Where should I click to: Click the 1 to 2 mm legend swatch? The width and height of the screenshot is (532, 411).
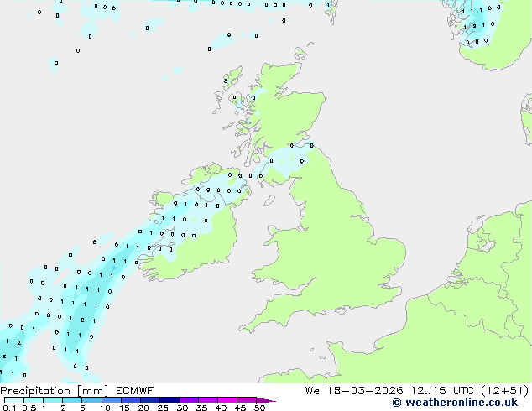pyautogui.click(x=53, y=400)
